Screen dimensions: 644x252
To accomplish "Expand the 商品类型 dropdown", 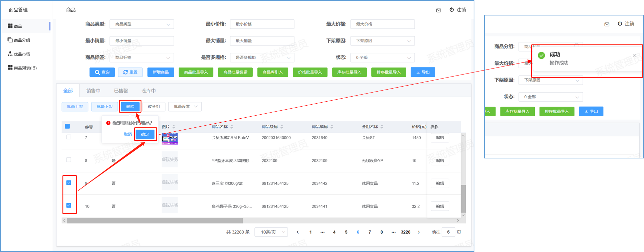I will (x=142, y=24).
